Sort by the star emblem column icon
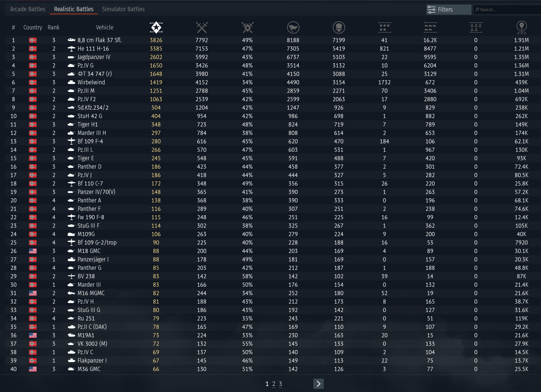 click(156, 27)
